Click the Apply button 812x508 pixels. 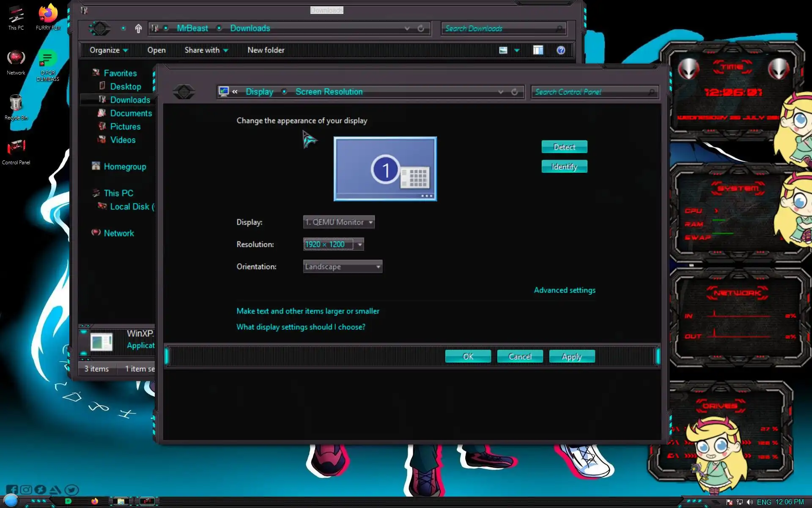571,356
